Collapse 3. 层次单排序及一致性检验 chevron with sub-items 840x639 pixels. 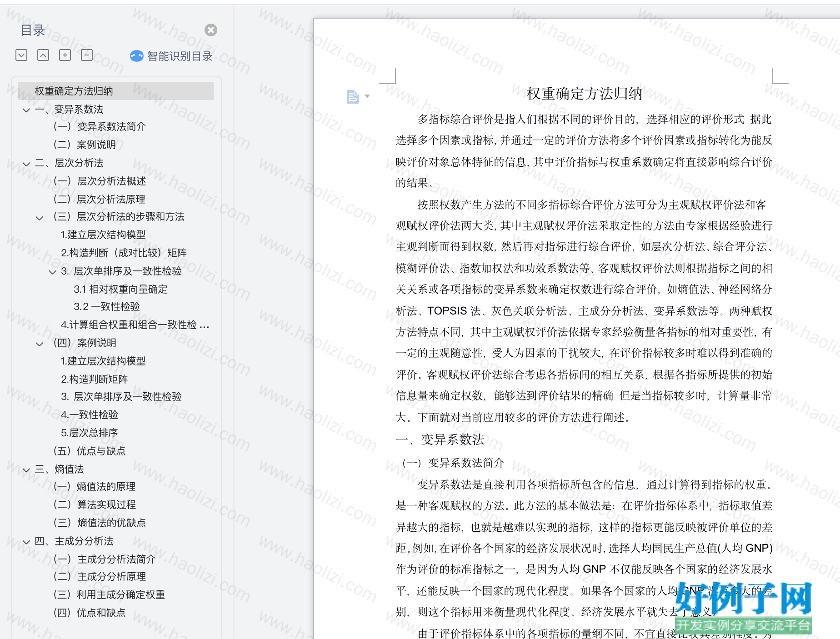[x=53, y=272]
